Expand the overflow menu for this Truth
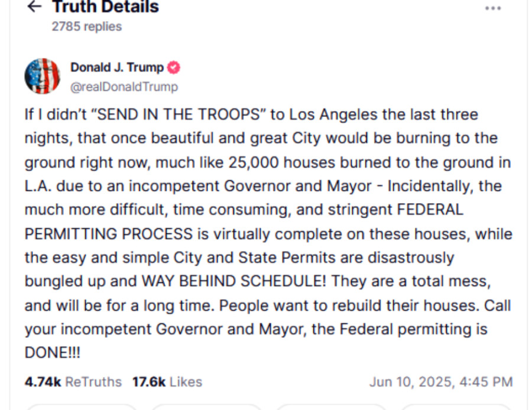Viewport: 532px width, 410px height. [494, 8]
